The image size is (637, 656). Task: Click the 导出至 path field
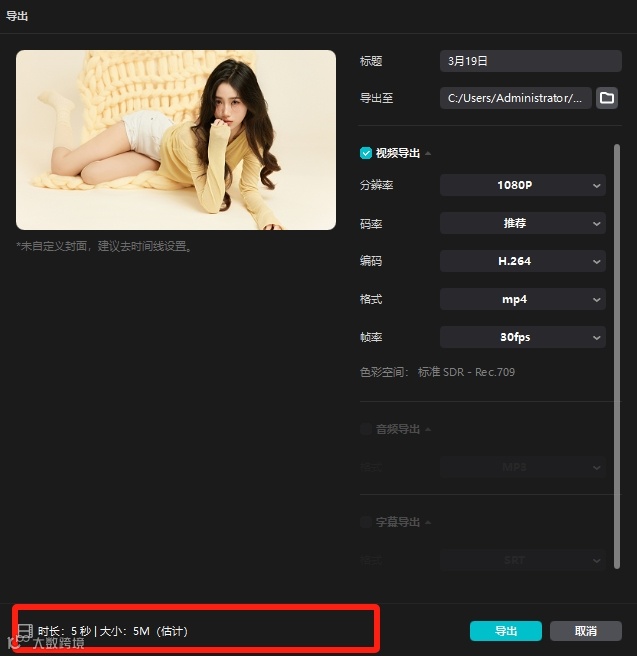click(516, 98)
